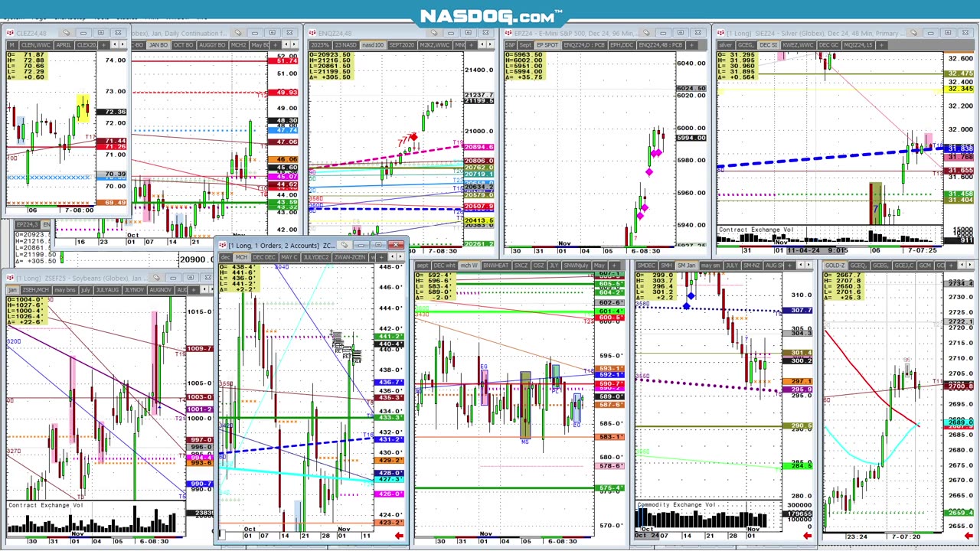Open the GCEJ,C tab in gold window
This screenshot has height=551, width=980.
[905, 266]
